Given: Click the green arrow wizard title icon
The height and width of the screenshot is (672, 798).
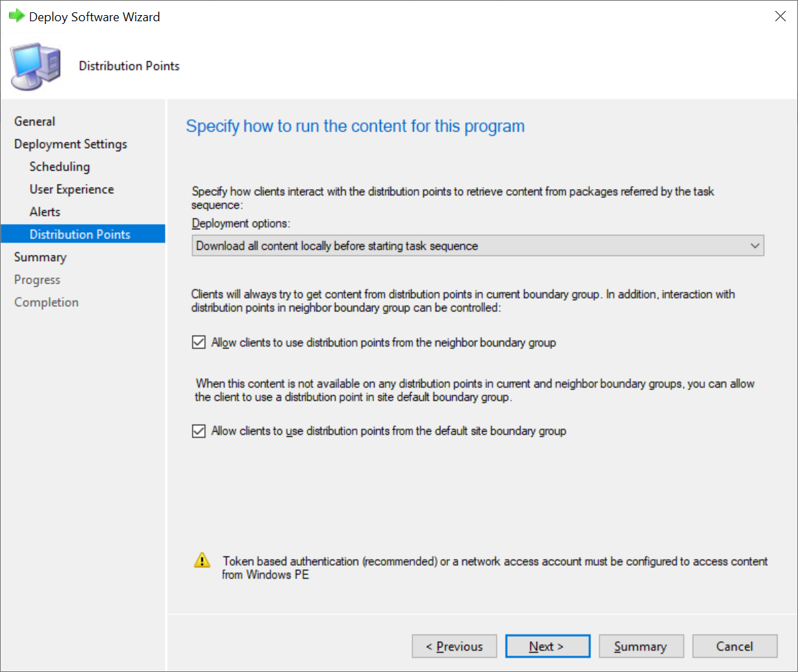Looking at the screenshot, I should click(x=16, y=16).
